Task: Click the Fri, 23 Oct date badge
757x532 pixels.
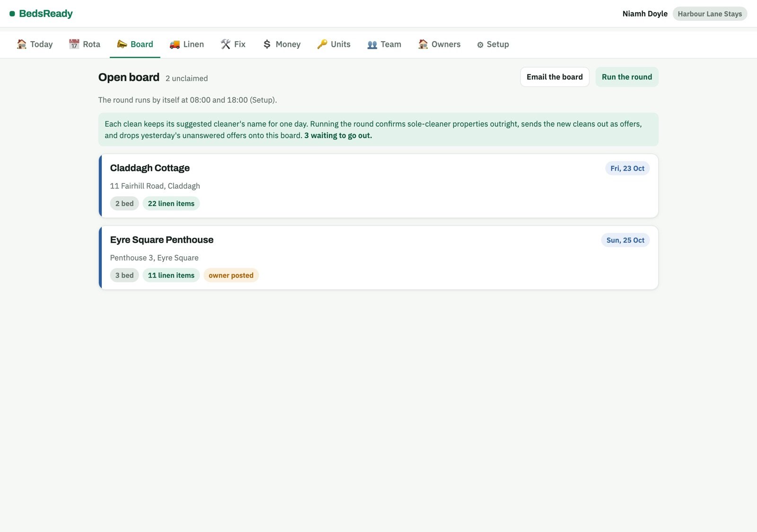Action: pos(627,168)
